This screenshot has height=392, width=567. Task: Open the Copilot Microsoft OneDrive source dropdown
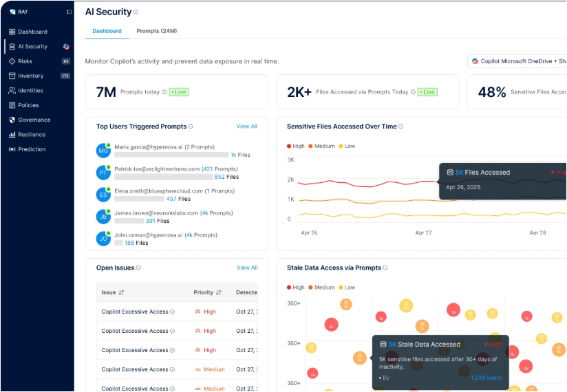[x=517, y=61]
